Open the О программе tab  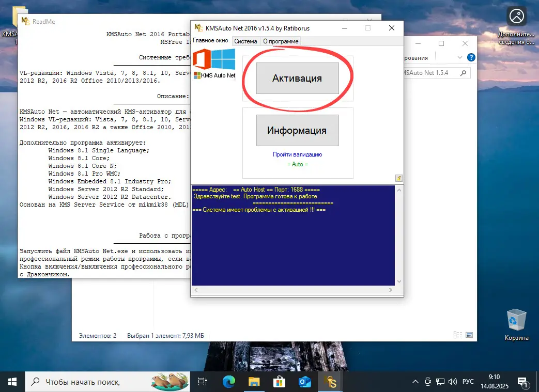(x=281, y=40)
